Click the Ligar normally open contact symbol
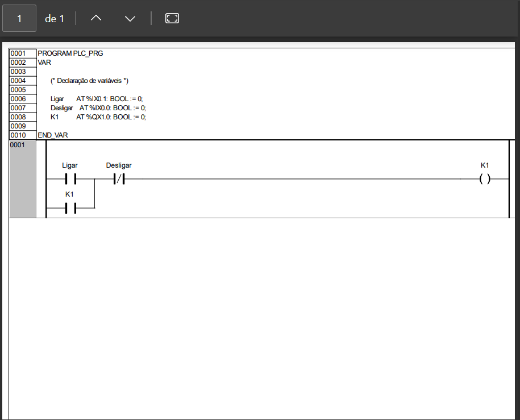The width and height of the screenshot is (520, 420). pos(70,180)
